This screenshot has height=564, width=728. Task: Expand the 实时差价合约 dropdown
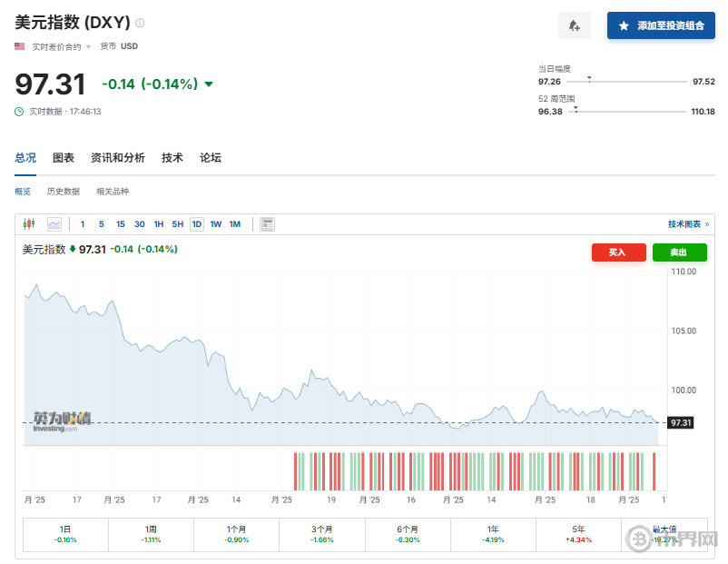(x=88, y=46)
